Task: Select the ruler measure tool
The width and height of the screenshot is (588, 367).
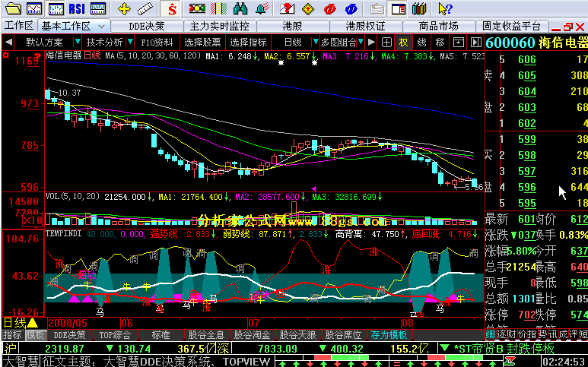Action: pyautogui.click(x=145, y=8)
